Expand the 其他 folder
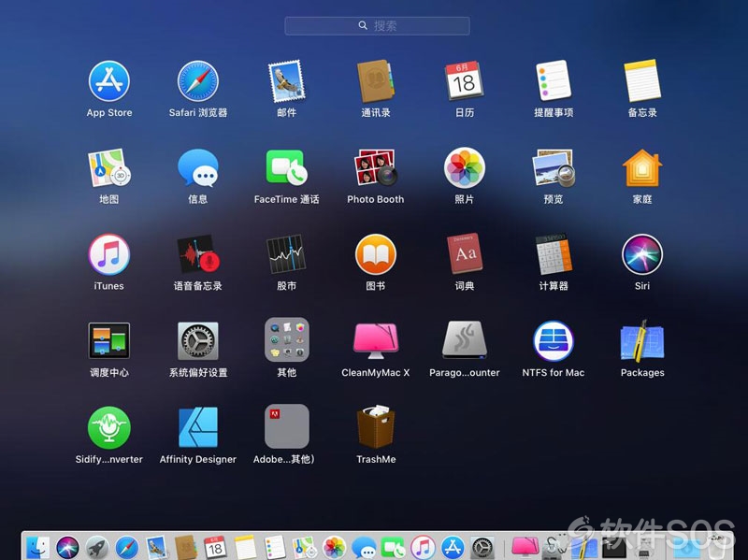Screen dimensions: 748x560 coord(287,339)
